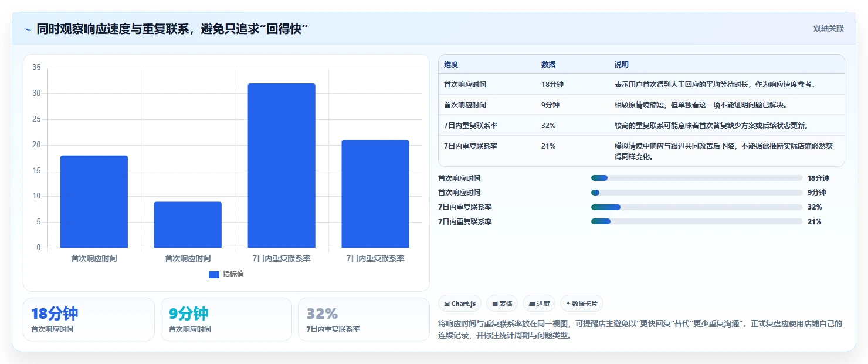The height and width of the screenshot is (364, 868).
Task: Open the 32% summary card
Action: pyautogui.click(x=364, y=319)
